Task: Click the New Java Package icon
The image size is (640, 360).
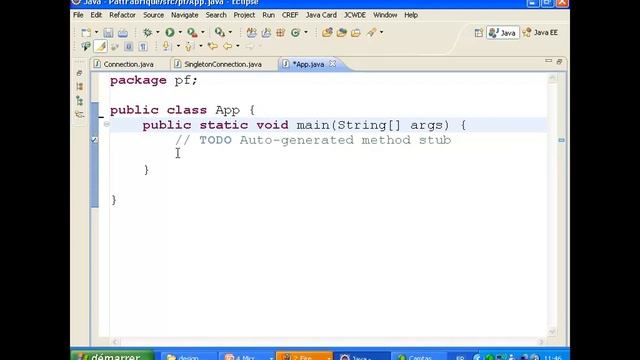Action: [266, 33]
